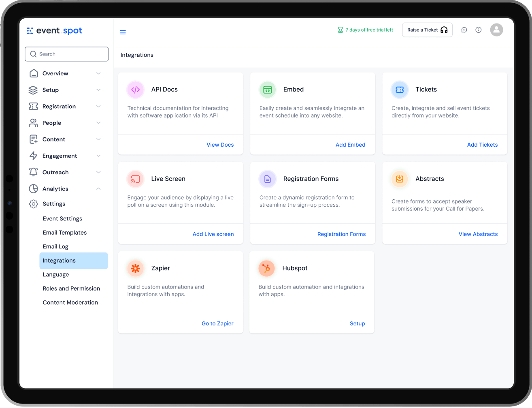Screen dimensions: 532x408
Task: Open the user profile avatar
Action: tap(496, 30)
